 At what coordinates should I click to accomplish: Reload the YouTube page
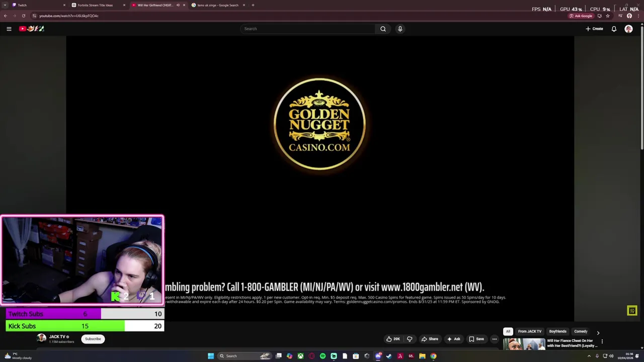23,16
